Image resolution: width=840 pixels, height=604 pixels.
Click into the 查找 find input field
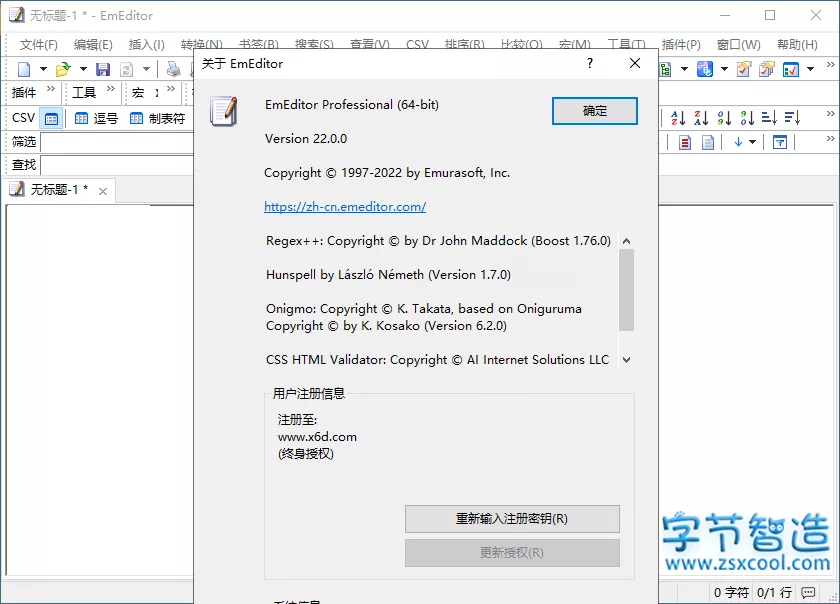click(117, 165)
